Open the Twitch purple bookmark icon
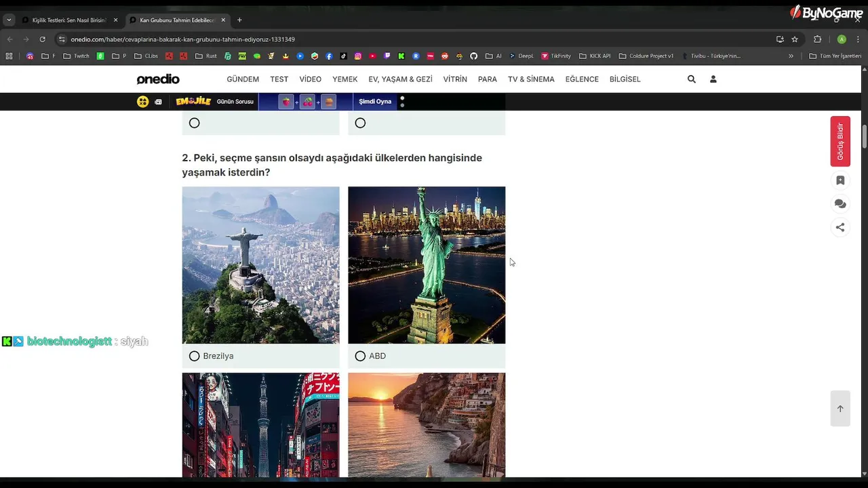This screenshot has height=488, width=868. 387,56
